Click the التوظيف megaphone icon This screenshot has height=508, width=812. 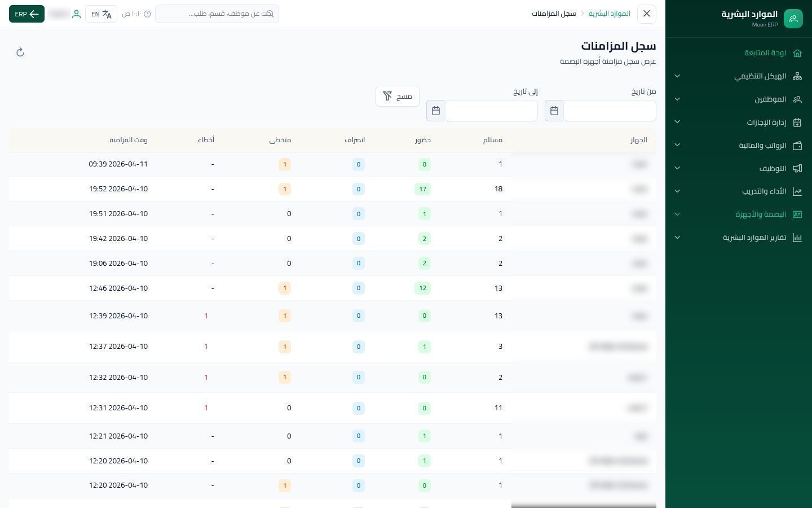pos(797,168)
